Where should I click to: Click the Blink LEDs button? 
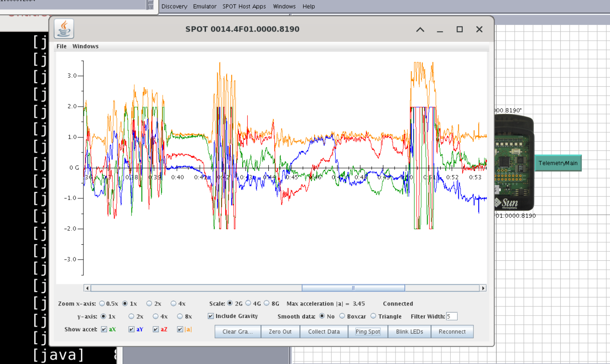409,332
